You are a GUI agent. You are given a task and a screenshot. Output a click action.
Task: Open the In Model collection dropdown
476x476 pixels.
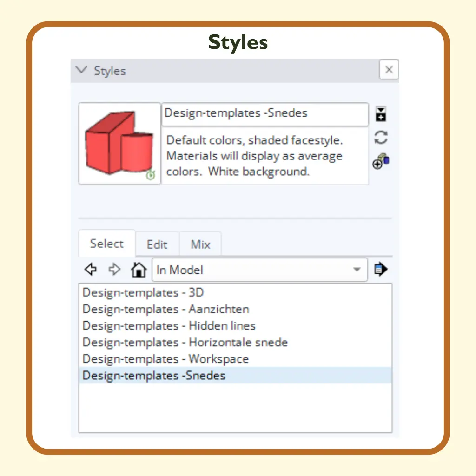click(x=259, y=270)
